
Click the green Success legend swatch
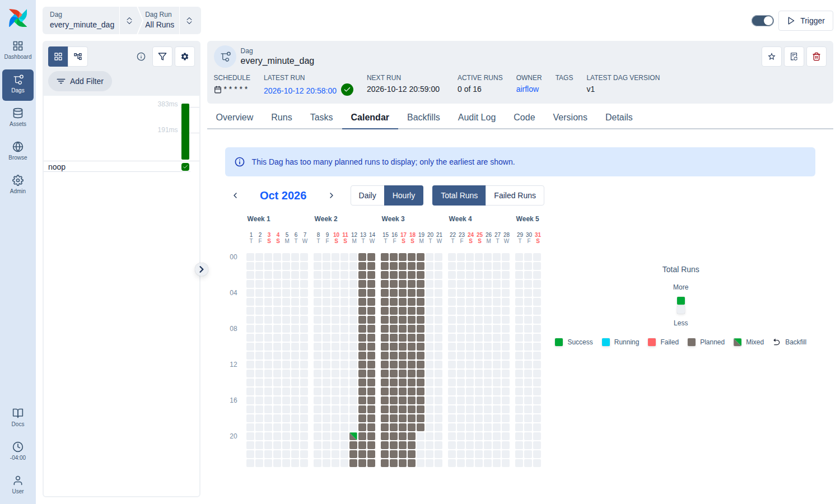(x=559, y=342)
